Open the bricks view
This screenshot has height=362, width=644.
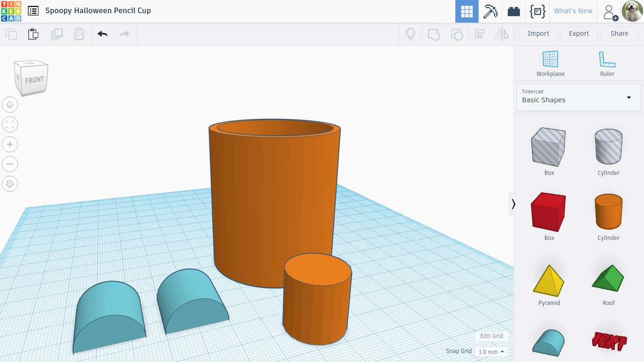[x=514, y=11]
